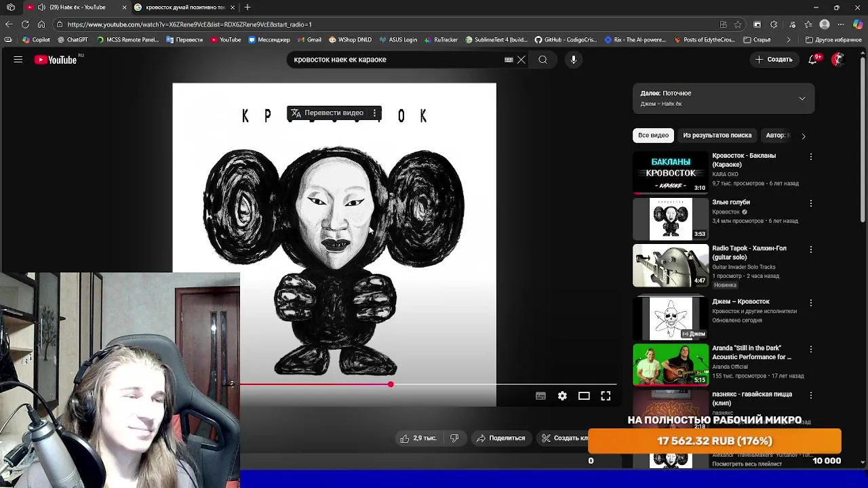Open more options for Radio Tapok video
Screen dimensions: 868x488
pos(811,249)
